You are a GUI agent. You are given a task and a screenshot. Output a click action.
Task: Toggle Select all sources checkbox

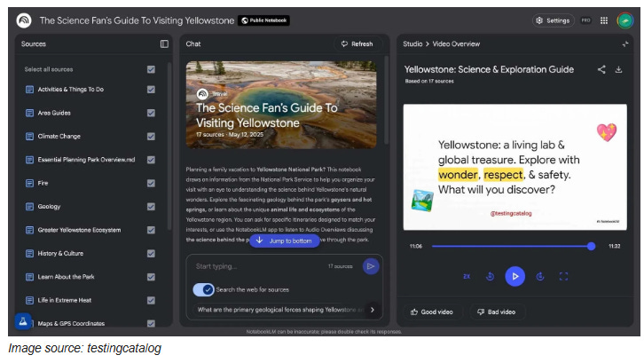pyautogui.click(x=151, y=69)
